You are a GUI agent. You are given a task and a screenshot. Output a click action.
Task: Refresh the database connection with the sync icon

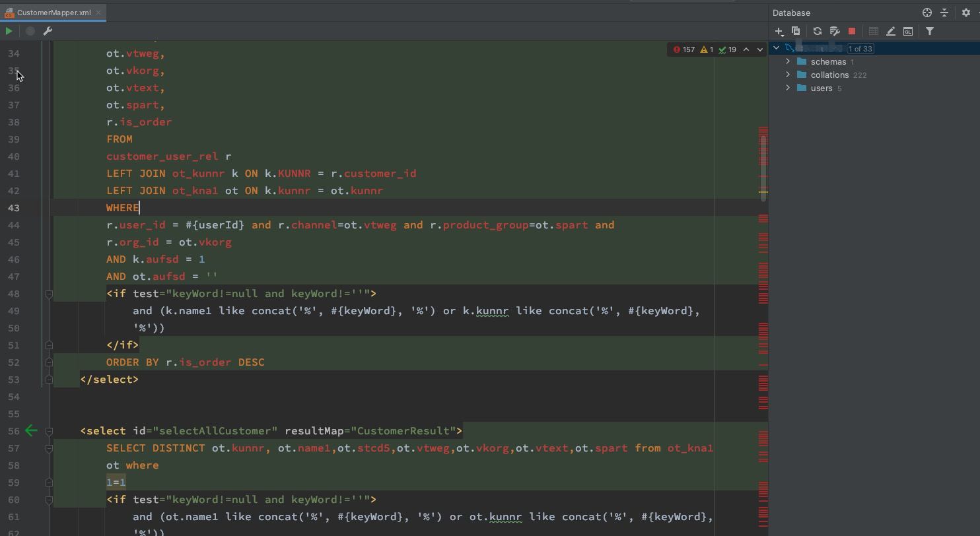pyautogui.click(x=818, y=30)
